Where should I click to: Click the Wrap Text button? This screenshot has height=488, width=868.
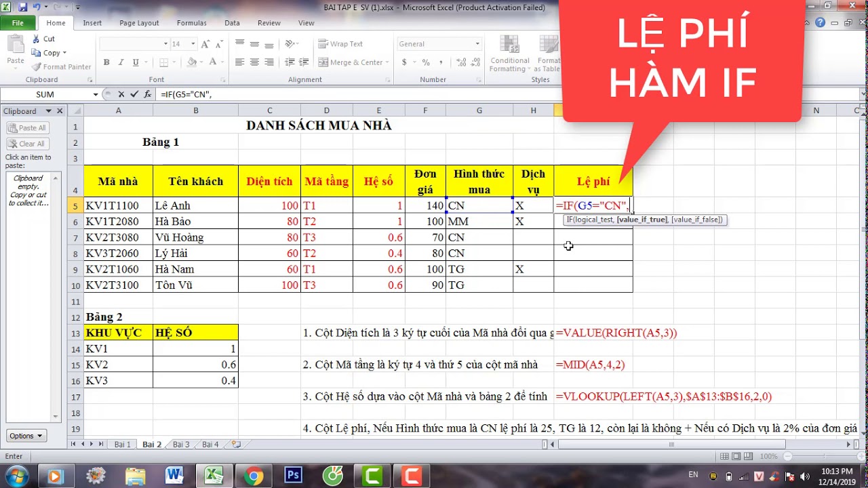pos(341,43)
